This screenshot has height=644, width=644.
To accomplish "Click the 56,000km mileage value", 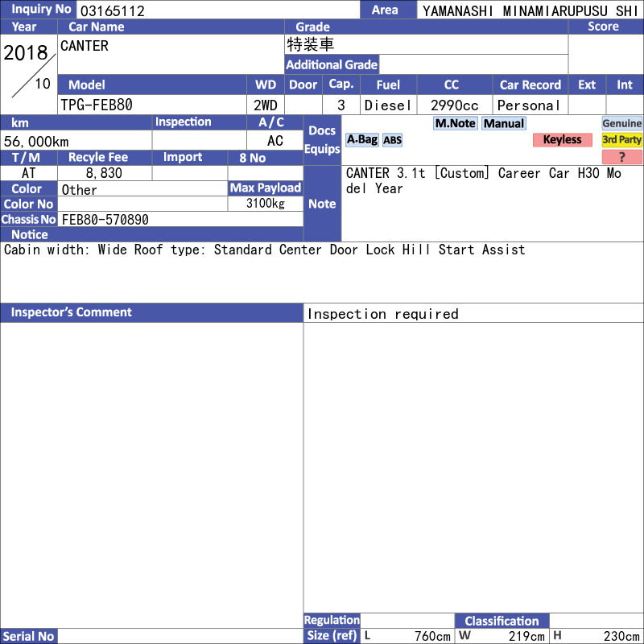I will (x=36, y=142).
